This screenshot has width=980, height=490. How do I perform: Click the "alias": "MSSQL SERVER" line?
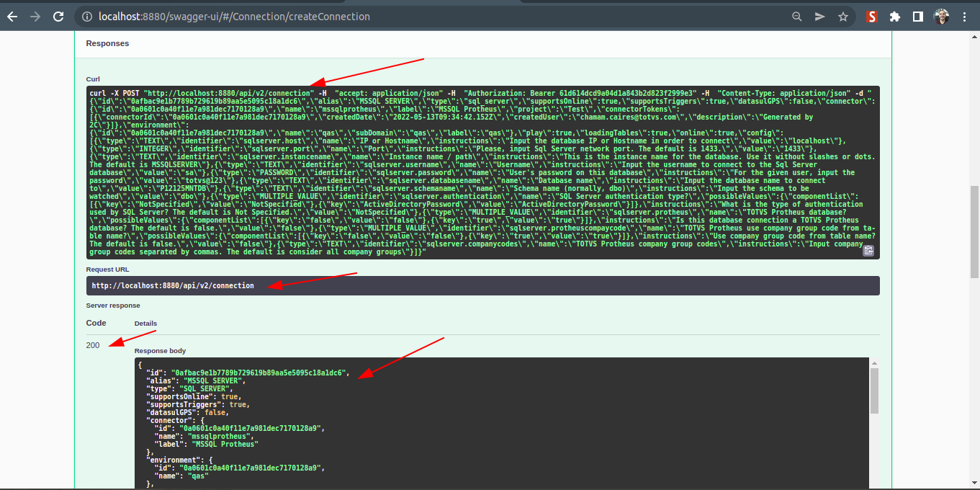pos(196,380)
